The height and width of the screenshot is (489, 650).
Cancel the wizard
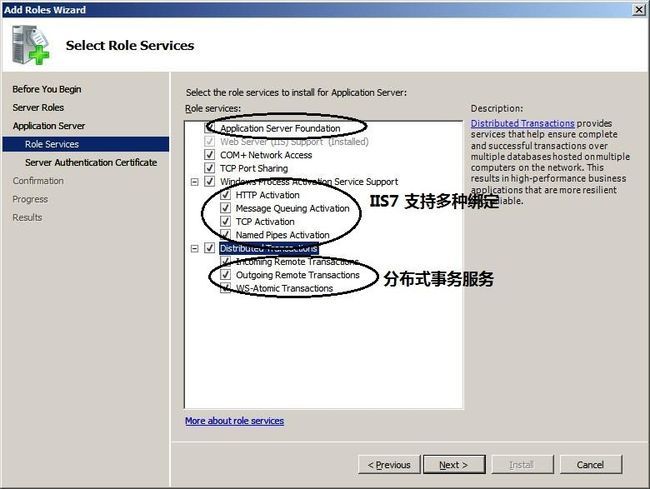coord(591,465)
